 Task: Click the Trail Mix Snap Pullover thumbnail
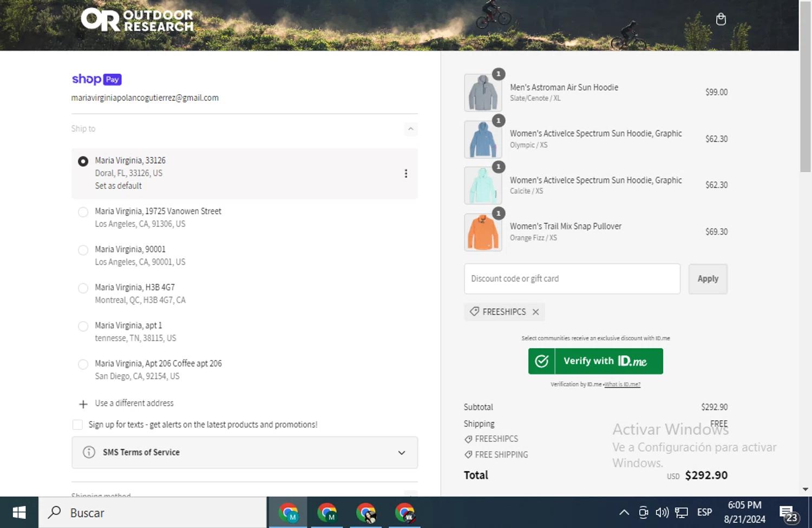point(483,232)
